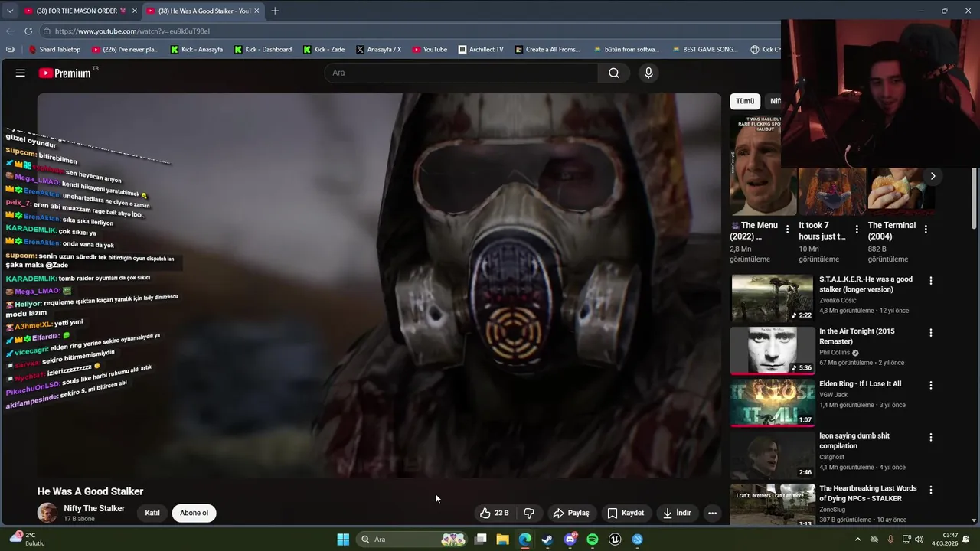Open Windows Start menu
This screenshot has width=980, height=551.
point(343,540)
